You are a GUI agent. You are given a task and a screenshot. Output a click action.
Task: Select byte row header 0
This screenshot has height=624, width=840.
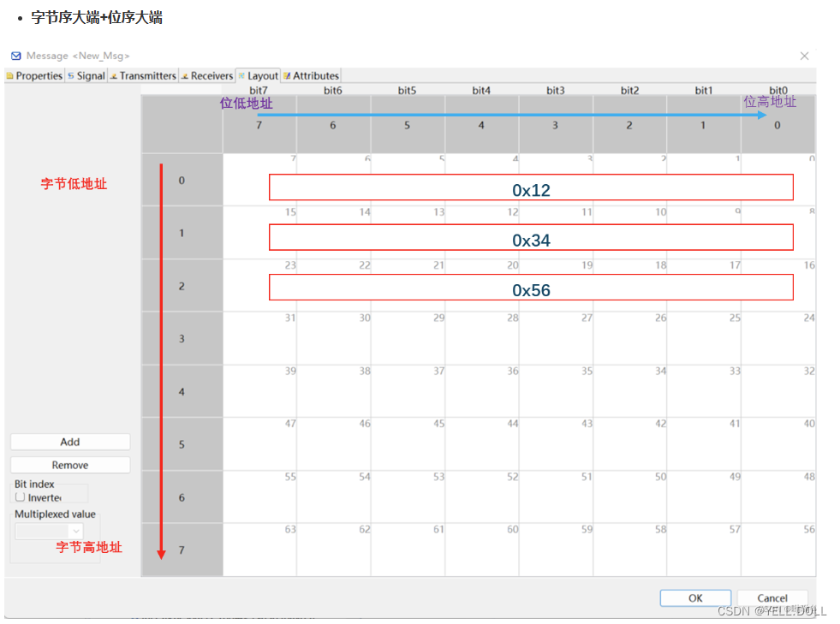tap(182, 180)
